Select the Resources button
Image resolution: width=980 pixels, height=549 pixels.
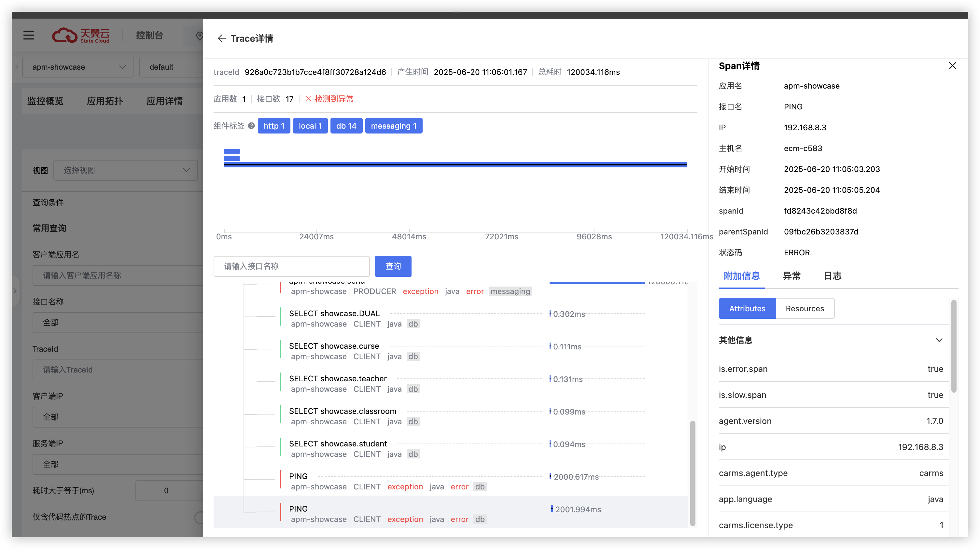[x=805, y=309]
